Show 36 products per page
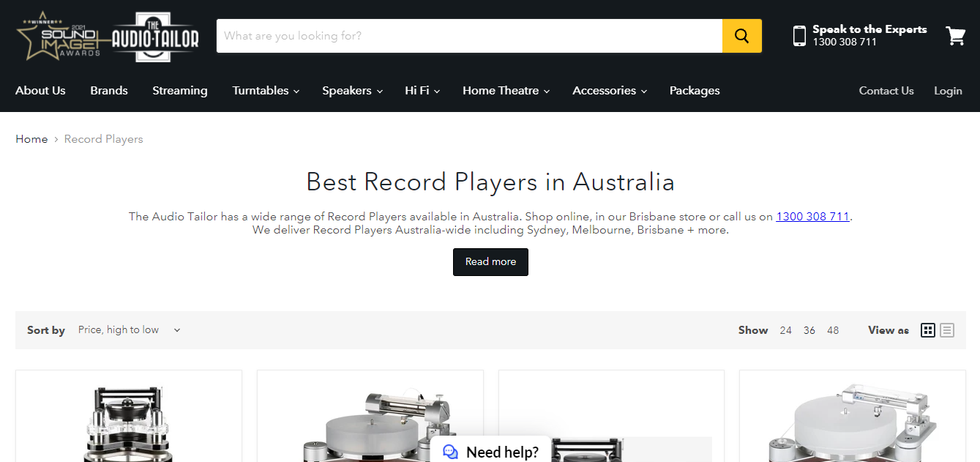 tap(809, 330)
